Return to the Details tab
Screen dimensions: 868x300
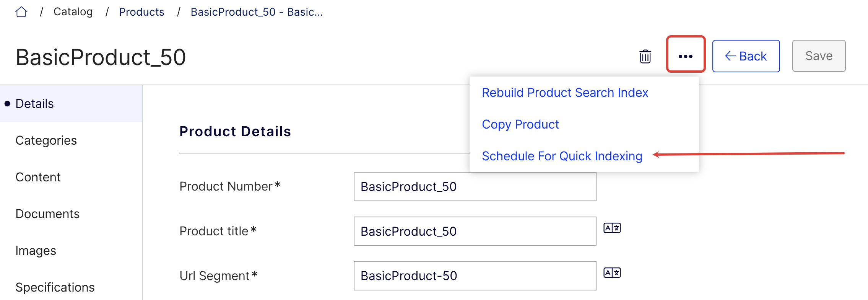(x=34, y=103)
